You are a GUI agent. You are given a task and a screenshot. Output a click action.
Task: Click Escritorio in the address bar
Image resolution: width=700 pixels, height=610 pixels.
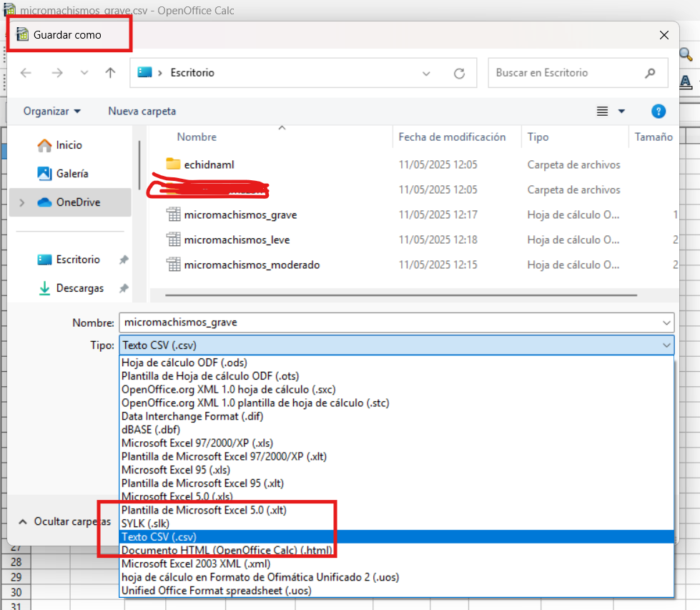coord(192,73)
